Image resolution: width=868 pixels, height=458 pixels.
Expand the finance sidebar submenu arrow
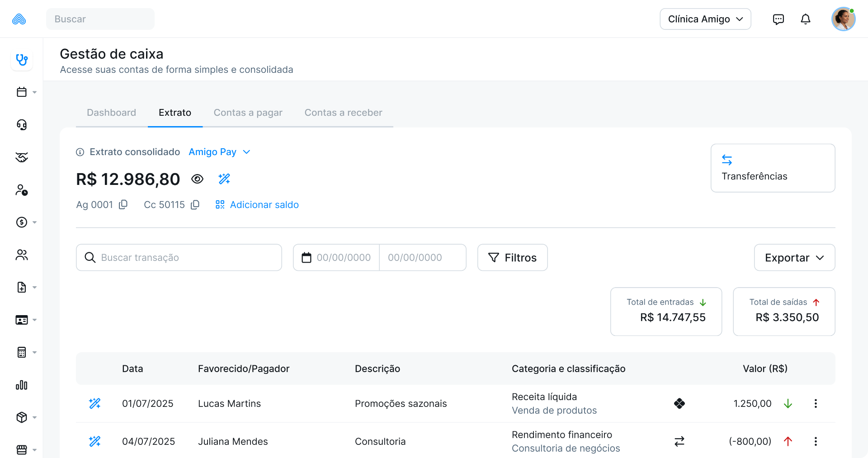click(x=34, y=222)
